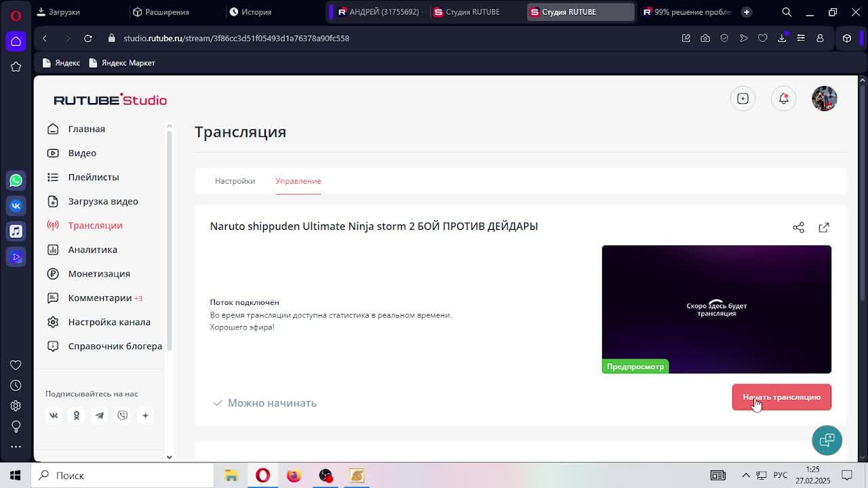Open Windows Start menu

pos(16,476)
